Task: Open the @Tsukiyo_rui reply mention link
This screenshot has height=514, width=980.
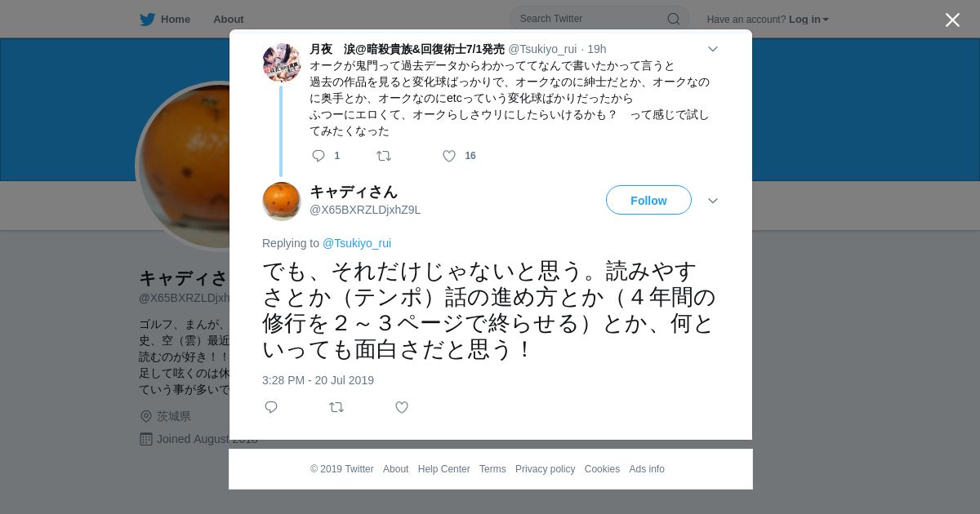Action: (x=357, y=243)
